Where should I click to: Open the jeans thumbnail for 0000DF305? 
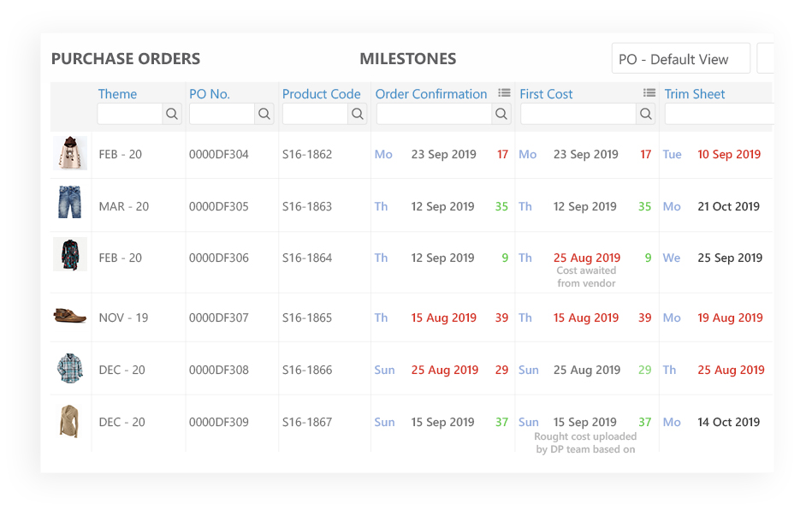click(x=70, y=202)
